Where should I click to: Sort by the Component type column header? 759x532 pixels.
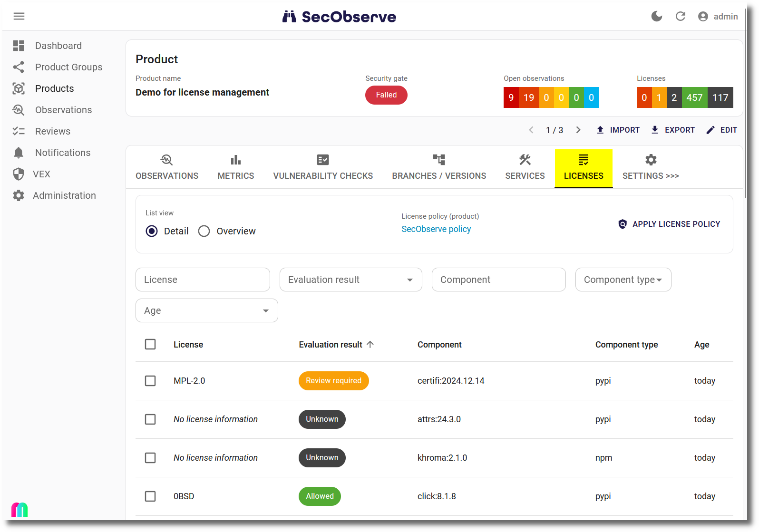[627, 345]
